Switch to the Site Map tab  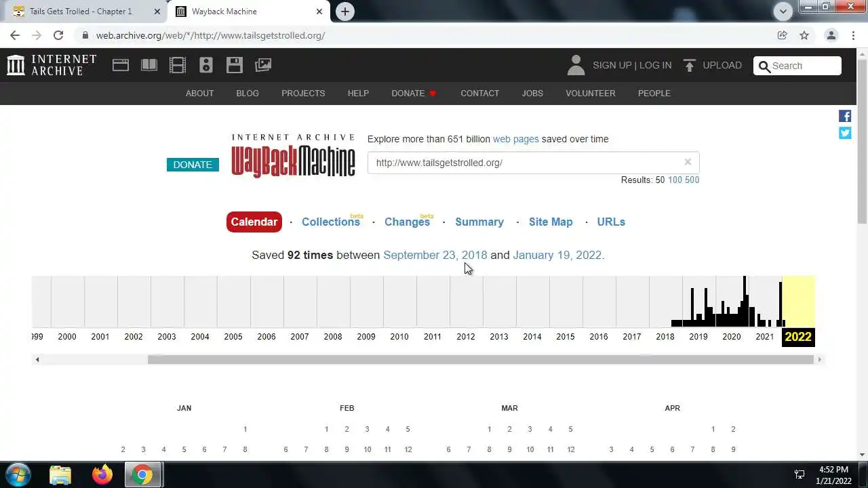point(551,222)
